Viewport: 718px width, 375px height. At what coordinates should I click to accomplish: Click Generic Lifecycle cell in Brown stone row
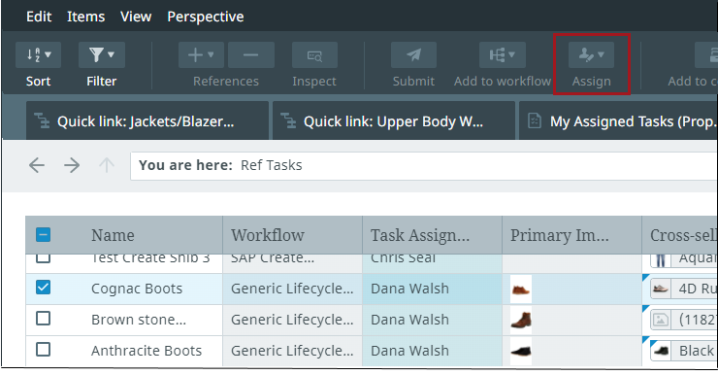292,320
